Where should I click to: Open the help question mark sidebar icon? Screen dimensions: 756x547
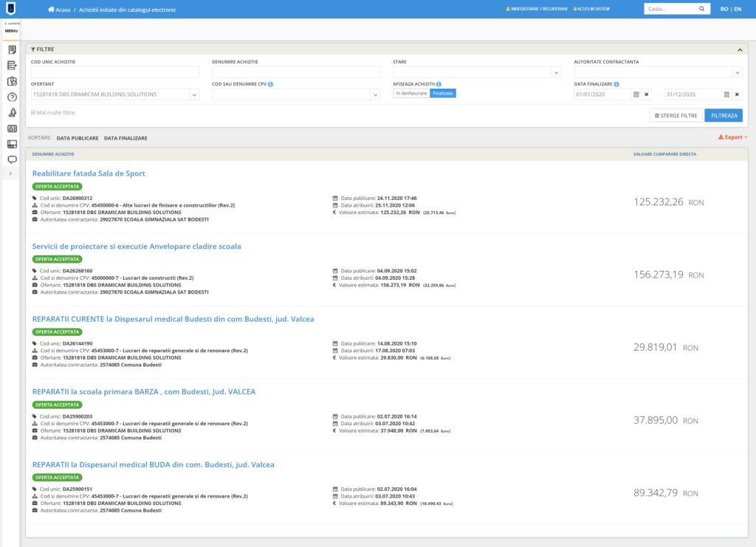(12, 97)
